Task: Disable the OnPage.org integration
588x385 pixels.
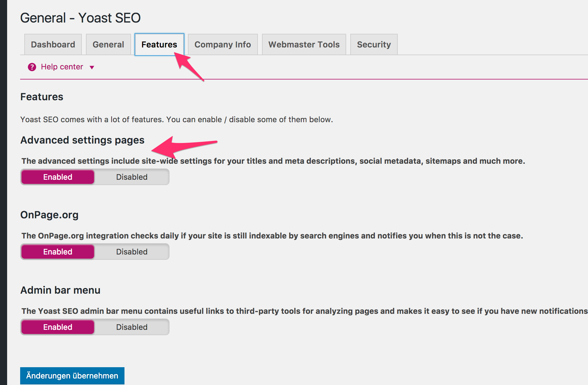Action: click(132, 252)
